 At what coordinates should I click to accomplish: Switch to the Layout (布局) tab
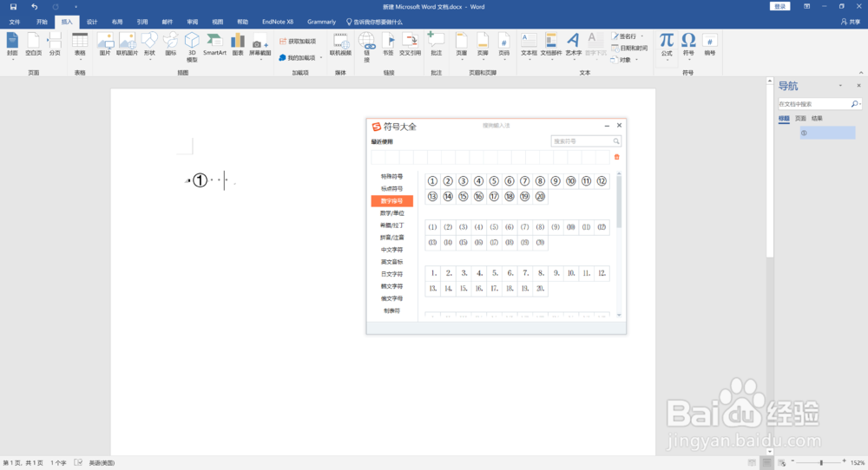(x=117, y=23)
